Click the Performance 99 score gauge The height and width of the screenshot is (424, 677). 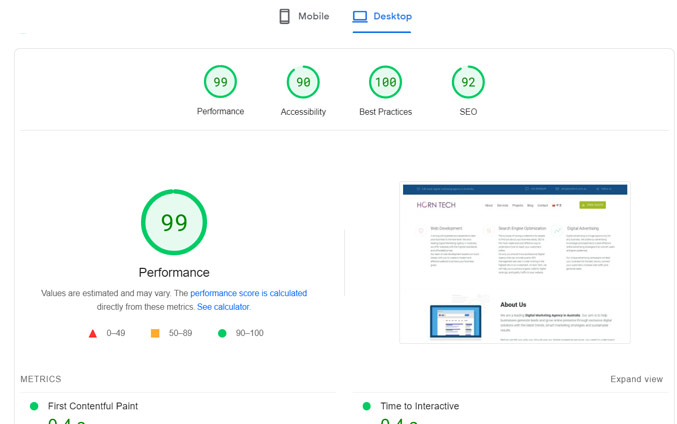220,82
